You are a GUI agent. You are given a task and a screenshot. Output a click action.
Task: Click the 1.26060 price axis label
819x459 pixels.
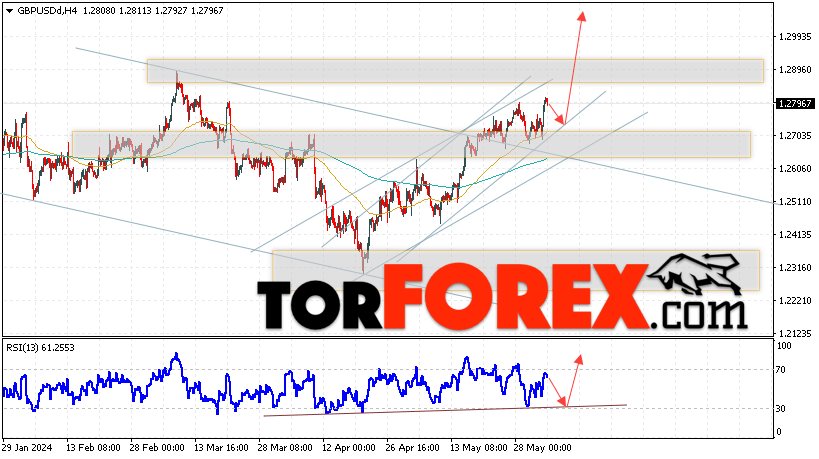pyautogui.click(x=795, y=169)
